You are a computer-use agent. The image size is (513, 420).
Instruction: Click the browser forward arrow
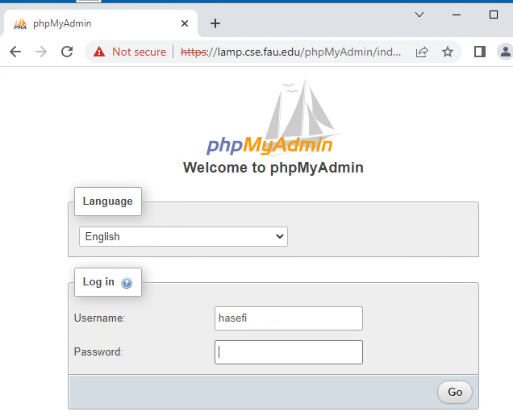point(41,52)
